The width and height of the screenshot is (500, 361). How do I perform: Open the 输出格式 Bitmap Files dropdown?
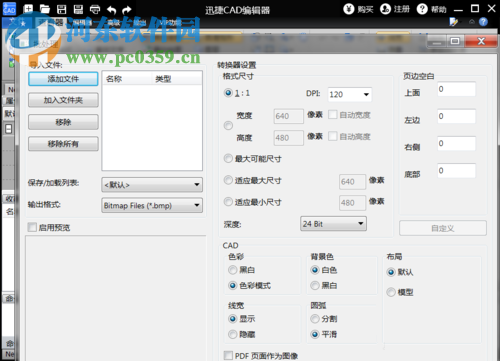152,205
